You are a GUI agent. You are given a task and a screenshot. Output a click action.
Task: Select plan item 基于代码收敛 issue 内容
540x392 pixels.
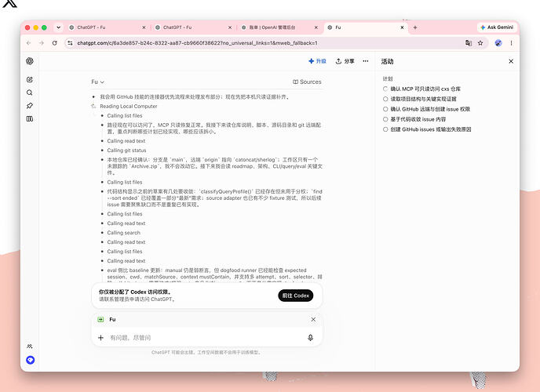coord(414,119)
